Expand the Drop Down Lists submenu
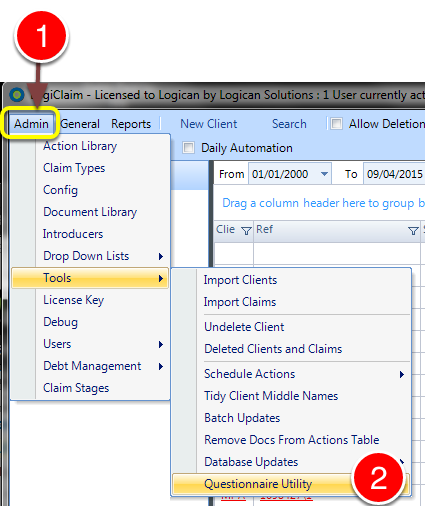Image resolution: width=425 pixels, height=506 pixels. tap(90, 256)
